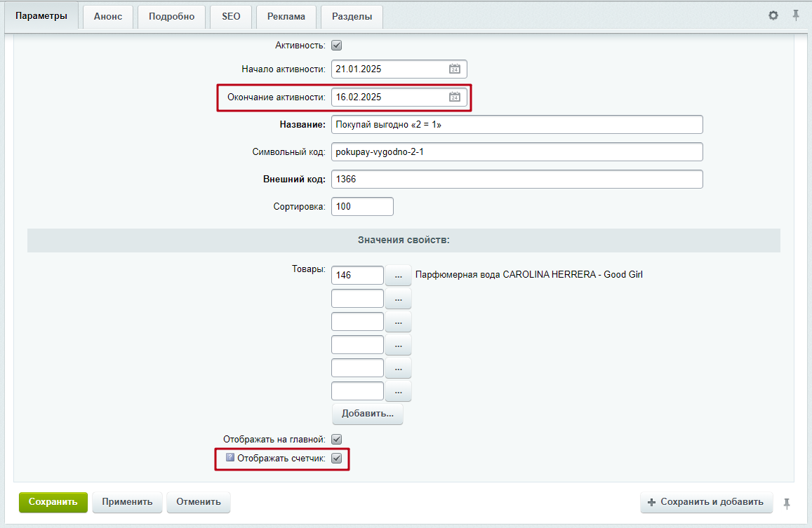Click the Товары field containing 146
The image size is (812, 528).
(357, 276)
